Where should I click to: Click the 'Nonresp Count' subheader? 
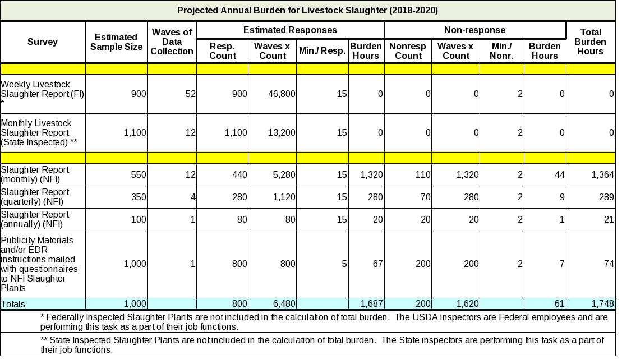[x=408, y=51]
